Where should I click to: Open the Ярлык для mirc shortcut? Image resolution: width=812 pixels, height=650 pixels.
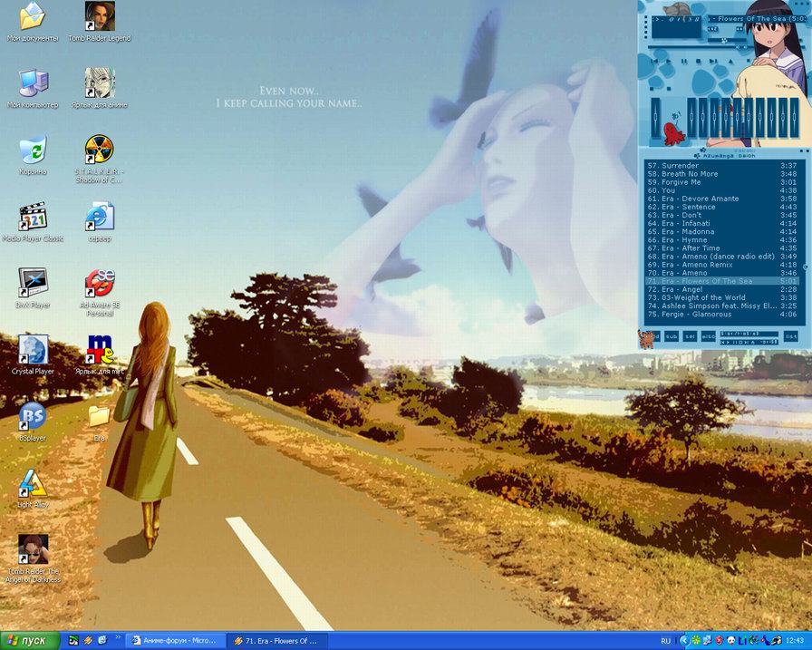click(x=100, y=354)
